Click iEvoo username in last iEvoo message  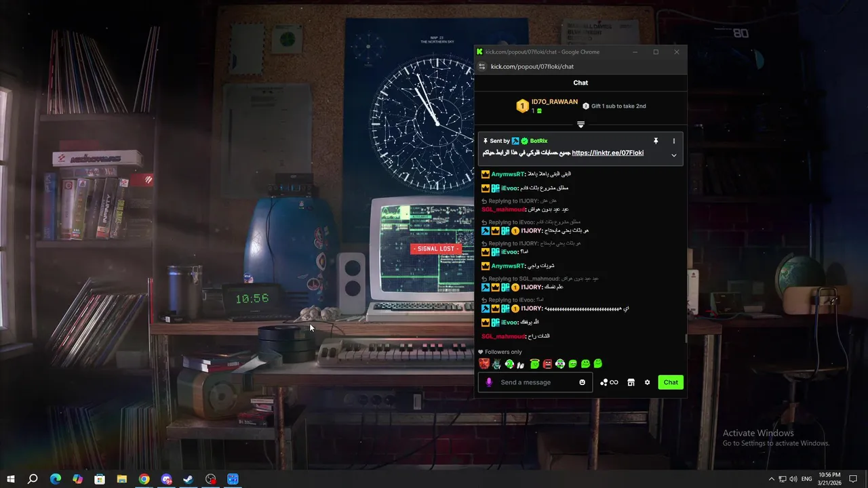[509, 323]
